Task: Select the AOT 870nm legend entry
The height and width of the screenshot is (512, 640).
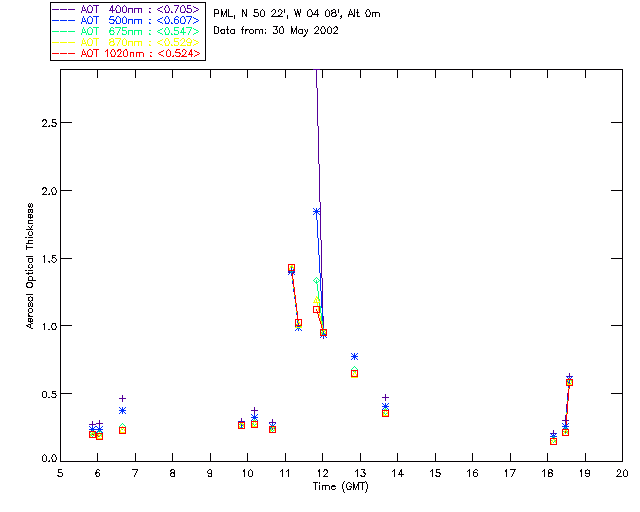Action: pos(126,42)
